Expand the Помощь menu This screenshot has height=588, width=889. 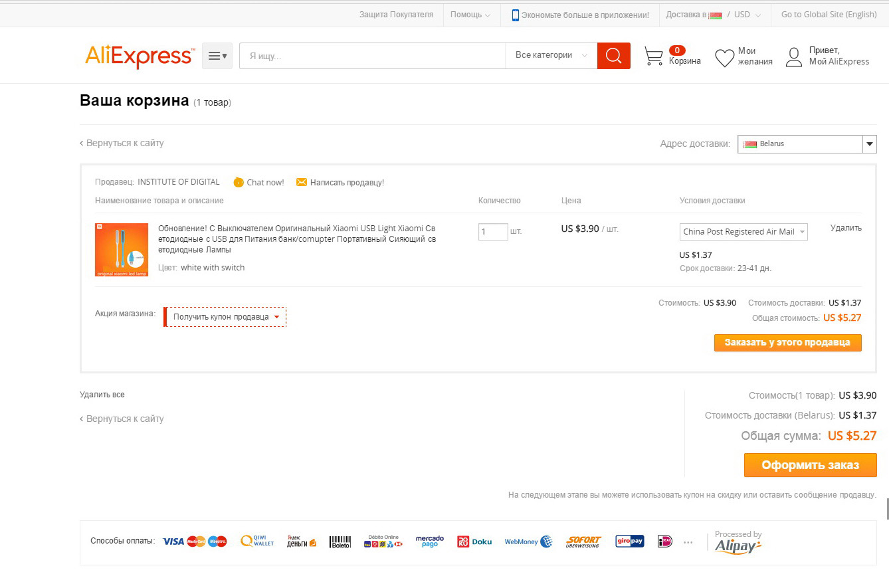pyautogui.click(x=470, y=15)
